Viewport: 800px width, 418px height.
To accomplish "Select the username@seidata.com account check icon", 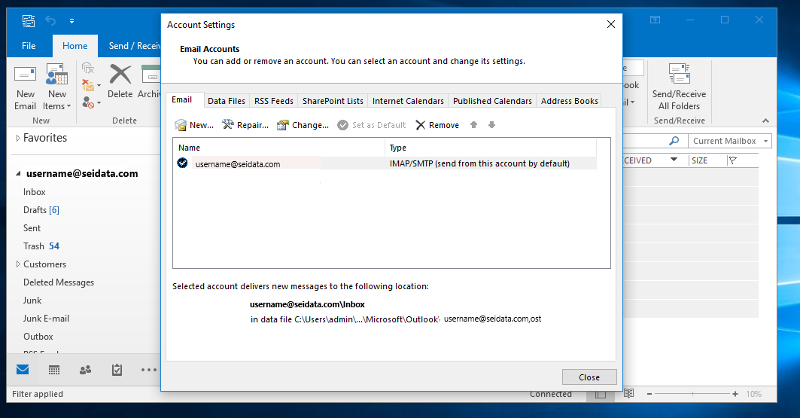I will (x=182, y=163).
